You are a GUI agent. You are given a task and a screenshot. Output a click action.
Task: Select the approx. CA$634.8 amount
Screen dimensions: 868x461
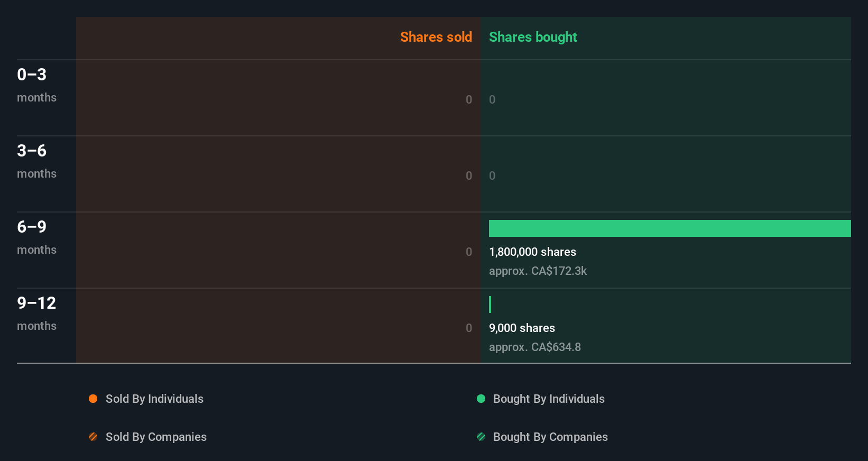tap(534, 347)
